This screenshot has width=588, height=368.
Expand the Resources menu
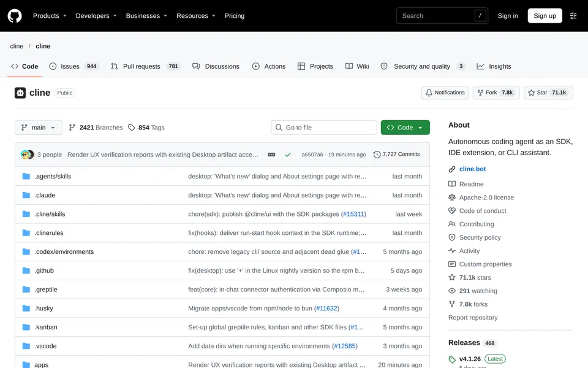(196, 16)
